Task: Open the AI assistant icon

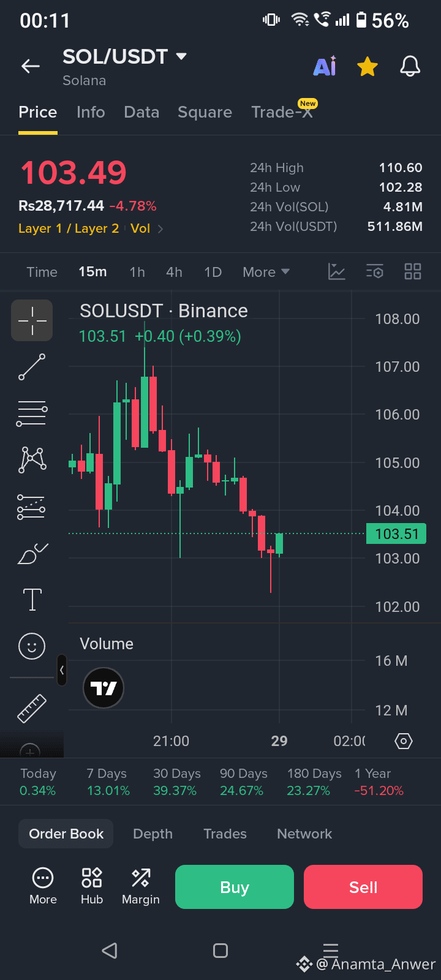Action: point(325,66)
